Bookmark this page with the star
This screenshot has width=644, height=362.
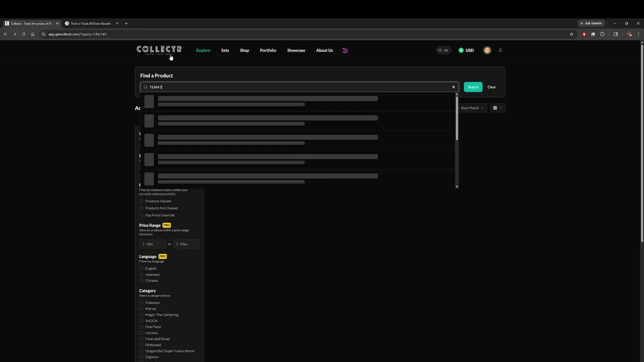tap(572, 34)
